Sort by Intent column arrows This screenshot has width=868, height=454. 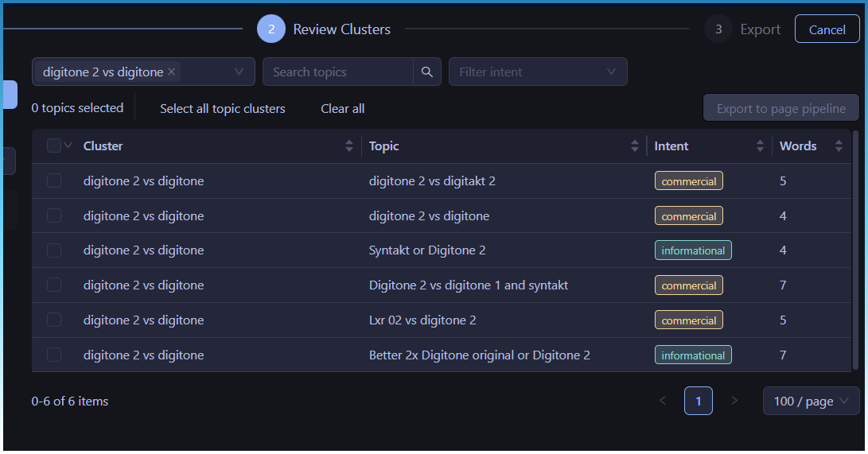click(x=760, y=146)
